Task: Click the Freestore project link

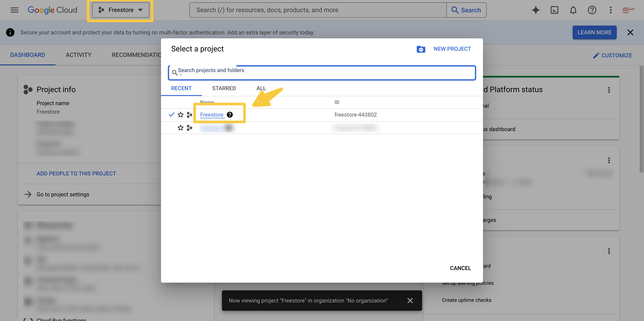Action: point(212,115)
